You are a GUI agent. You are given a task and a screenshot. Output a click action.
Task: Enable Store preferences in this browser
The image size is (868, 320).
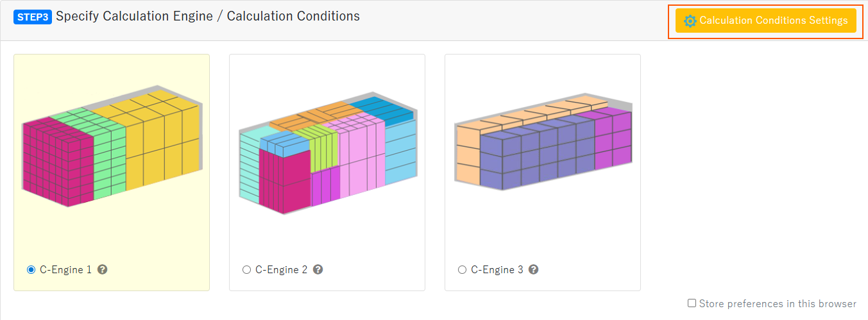(692, 303)
